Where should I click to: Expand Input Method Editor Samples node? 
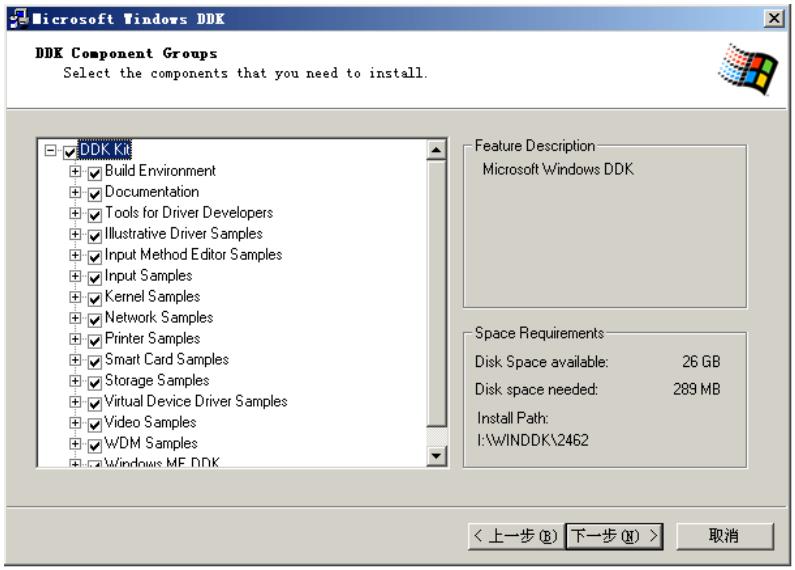75,255
